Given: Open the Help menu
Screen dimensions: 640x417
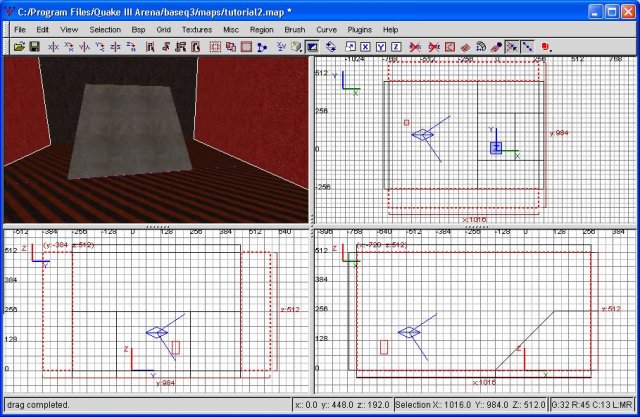Looking at the screenshot, I should (390, 30).
